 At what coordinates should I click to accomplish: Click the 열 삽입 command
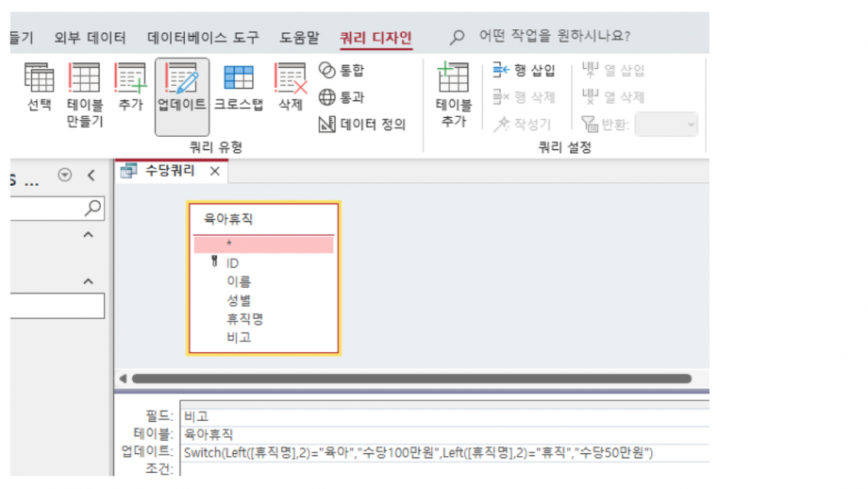point(613,71)
